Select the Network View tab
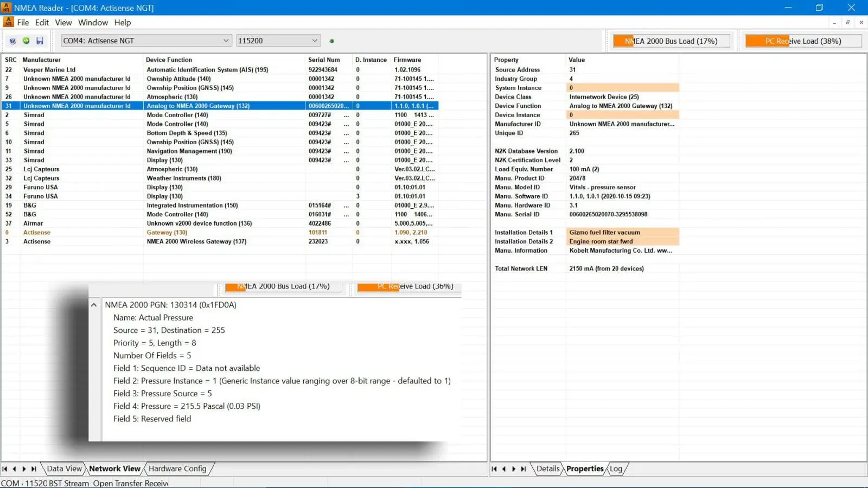 [114, 469]
